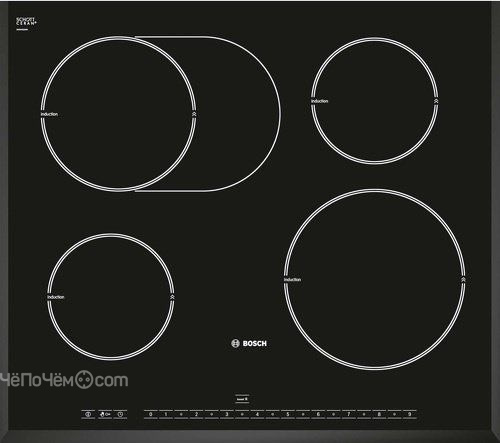Viewport: 500px width, 443px height.
Task: Tap the intermediate dot between 4 and 5
Action: (273, 414)
